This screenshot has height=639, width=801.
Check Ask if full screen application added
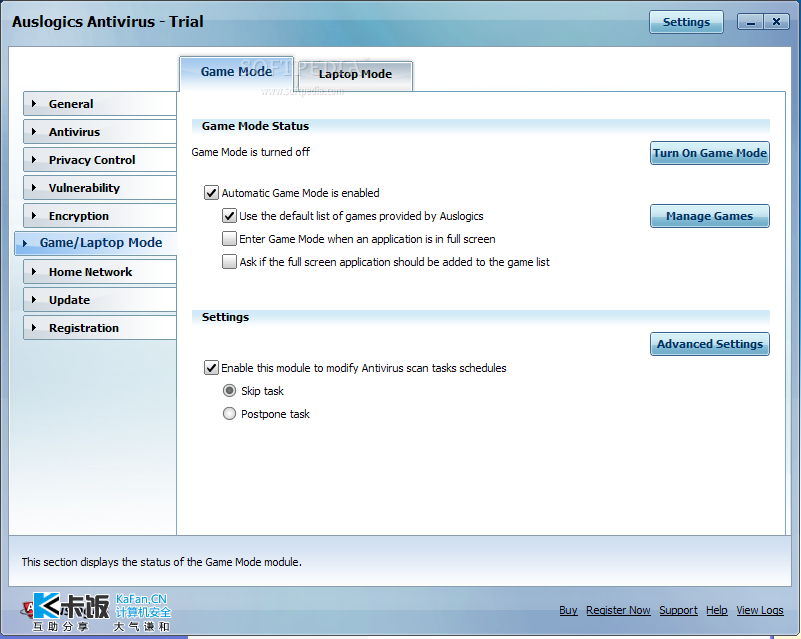[229, 262]
